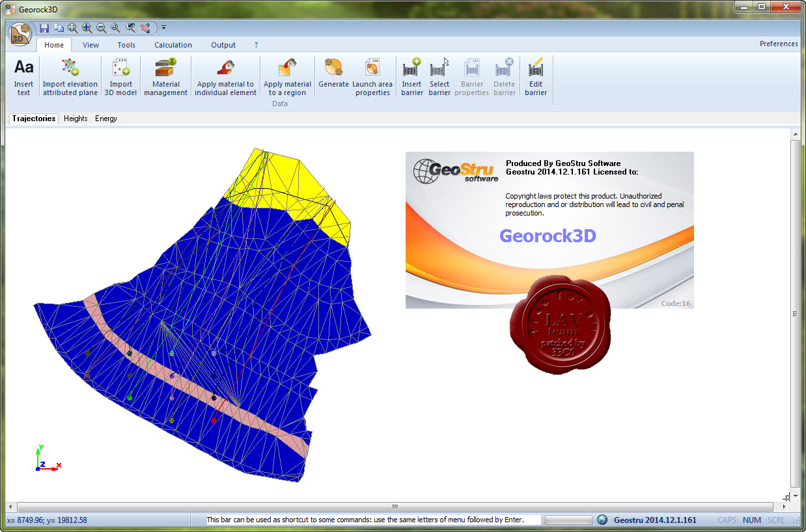Image resolution: width=806 pixels, height=532 pixels.
Task: Open the quick access toolbar customize arrow
Action: click(164, 27)
